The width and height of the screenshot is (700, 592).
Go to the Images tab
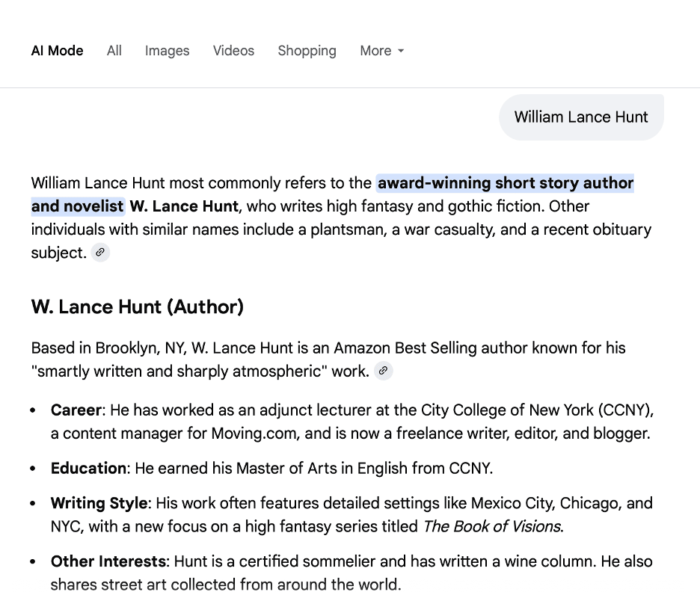pyautogui.click(x=167, y=51)
